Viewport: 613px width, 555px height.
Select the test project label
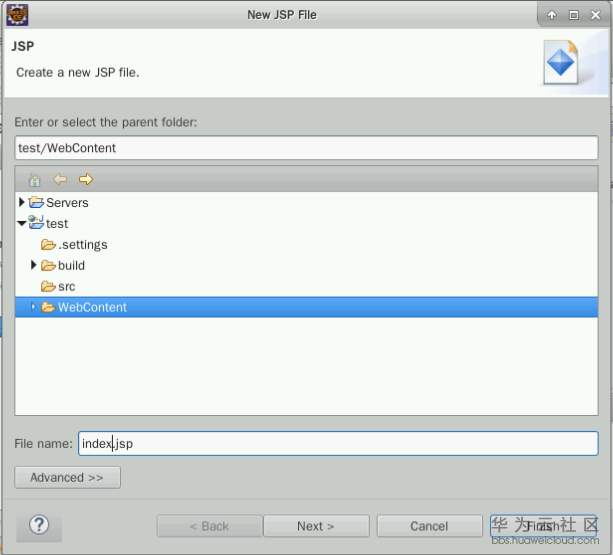[57, 224]
